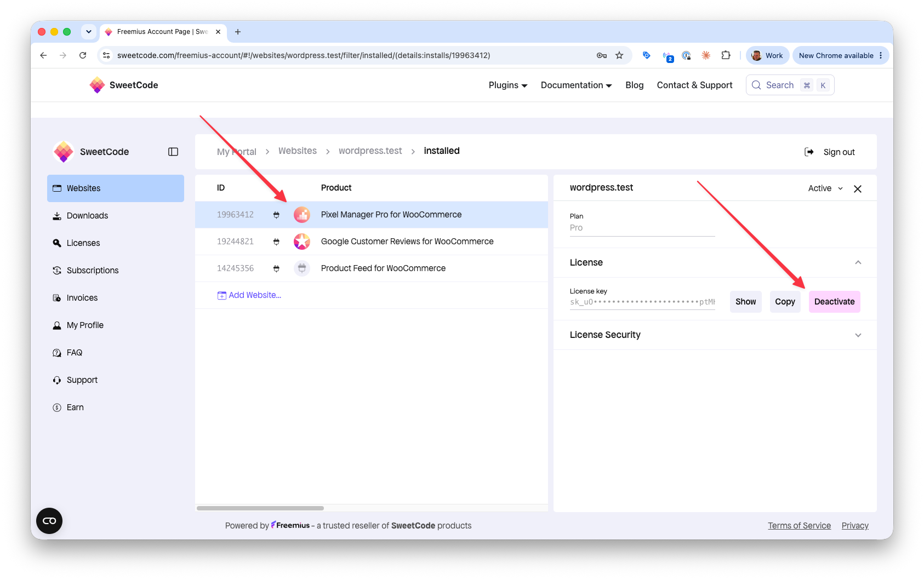Click the extension icon with badge 2
Image resolution: width=924 pixels, height=580 pixels.
coord(668,56)
